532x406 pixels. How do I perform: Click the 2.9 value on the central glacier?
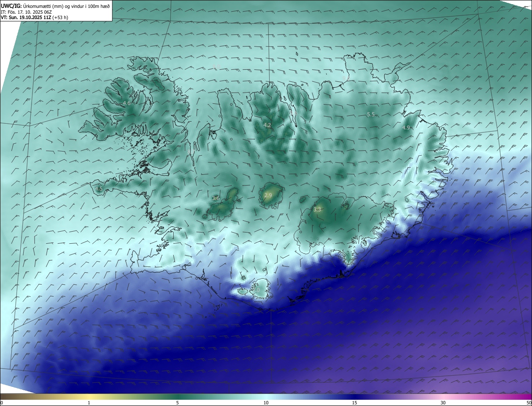click(x=268, y=195)
